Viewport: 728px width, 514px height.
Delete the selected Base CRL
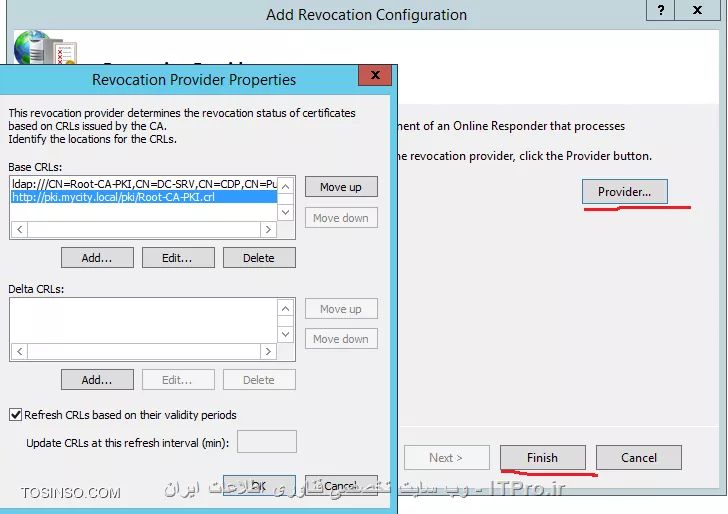259,258
